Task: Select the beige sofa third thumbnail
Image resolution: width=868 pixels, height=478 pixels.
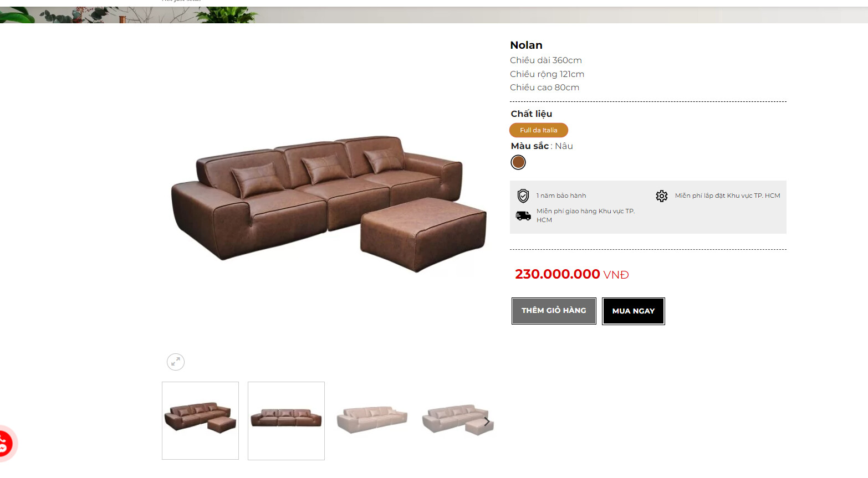Action: click(372, 420)
